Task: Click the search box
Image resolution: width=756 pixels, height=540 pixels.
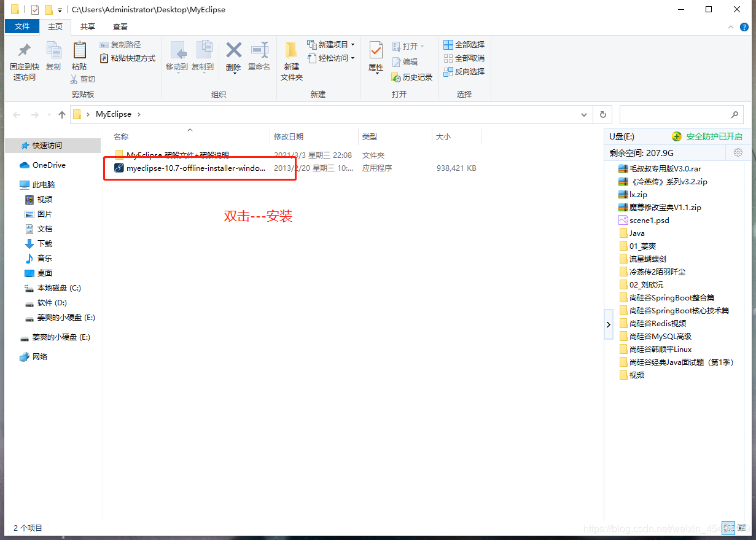Action: pyautogui.click(x=681, y=115)
